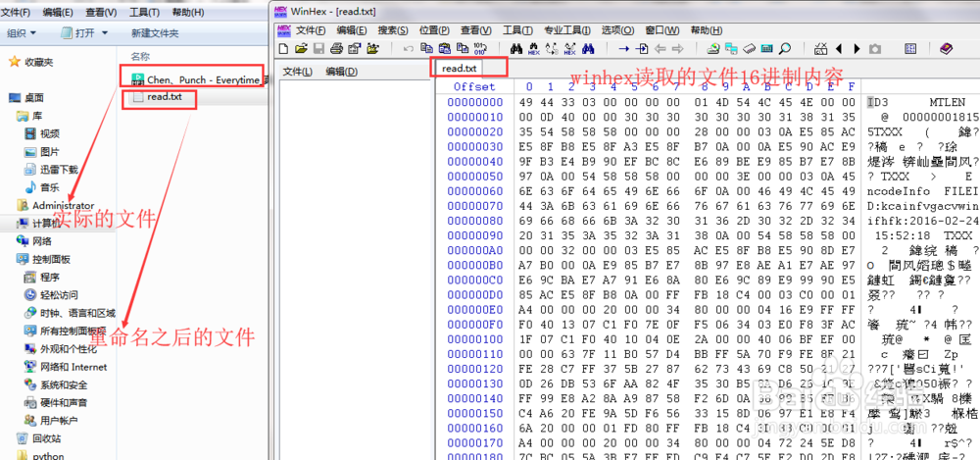This screenshot has width=980, height=460.
Task: Select 图片 library in navigation tree
Action: (42, 151)
